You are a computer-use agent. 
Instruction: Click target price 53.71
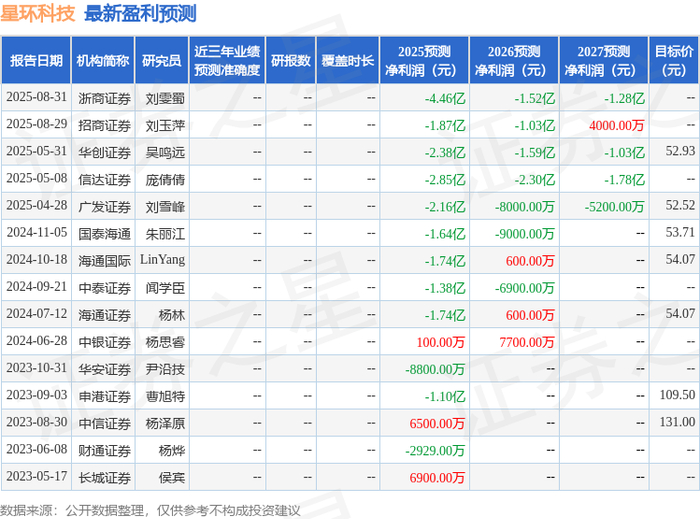680,233
